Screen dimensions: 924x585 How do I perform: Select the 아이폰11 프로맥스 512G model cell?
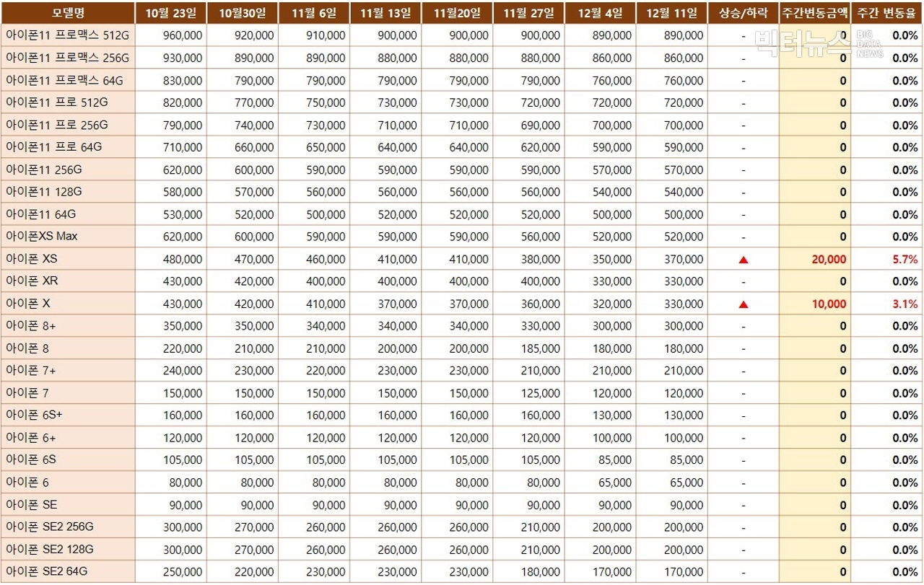click(68, 35)
